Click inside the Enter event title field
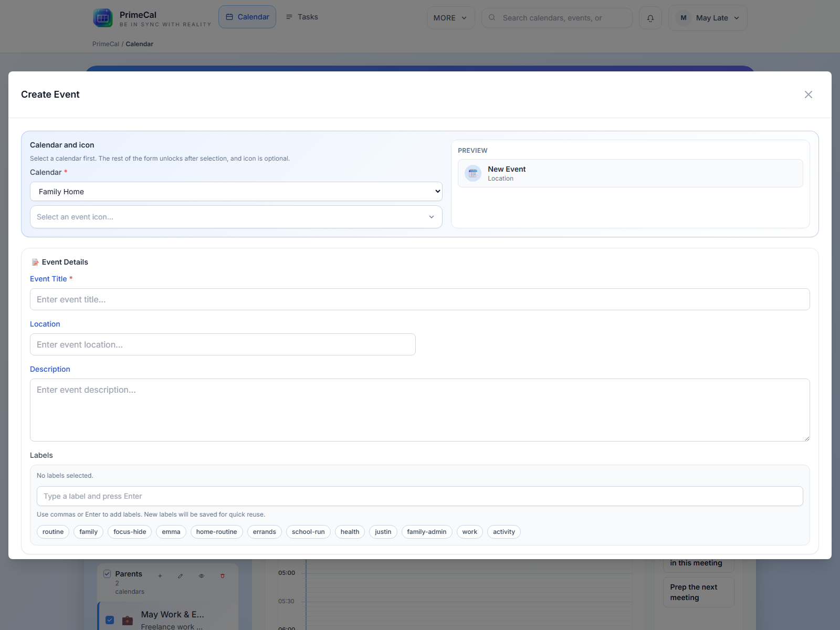 [420, 299]
